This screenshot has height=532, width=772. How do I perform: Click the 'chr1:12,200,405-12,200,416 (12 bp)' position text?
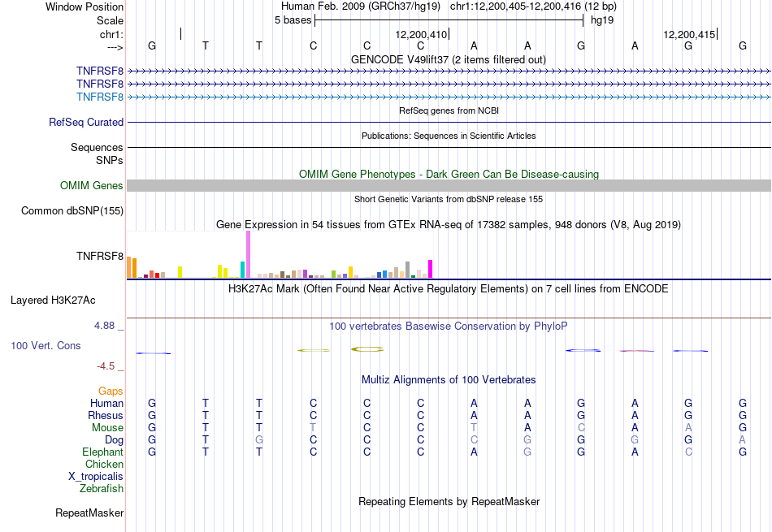coord(533,6)
